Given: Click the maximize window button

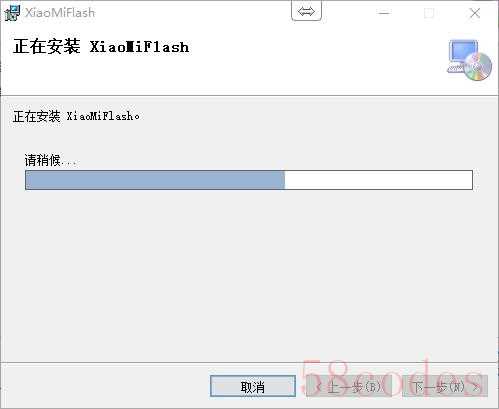Looking at the screenshot, I should tap(429, 13).
